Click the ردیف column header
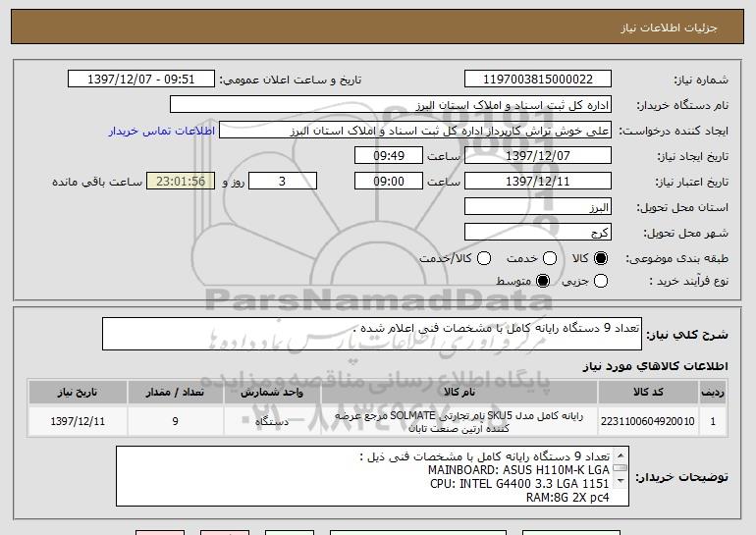The width and height of the screenshot is (756, 535). [713, 393]
